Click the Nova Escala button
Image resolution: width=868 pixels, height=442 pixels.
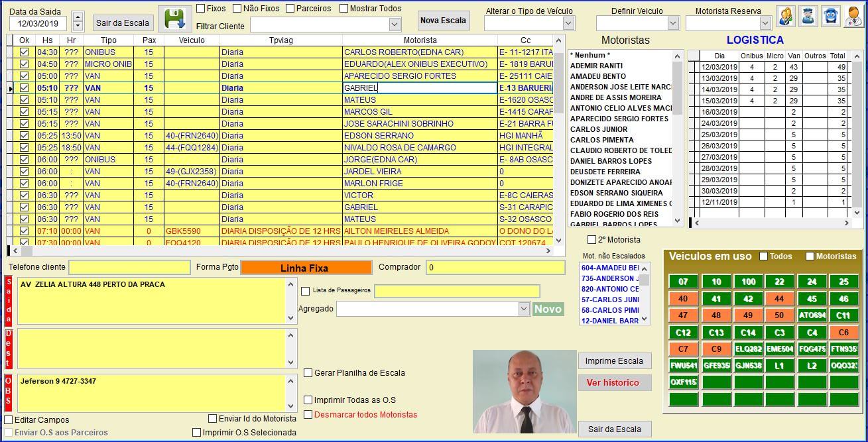pos(444,21)
